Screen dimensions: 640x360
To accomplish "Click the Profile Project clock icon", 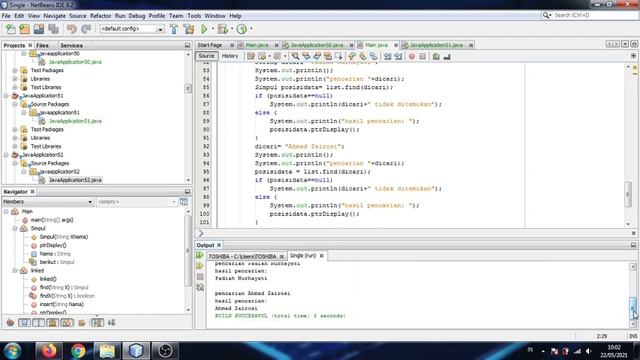I will [x=242, y=29].
